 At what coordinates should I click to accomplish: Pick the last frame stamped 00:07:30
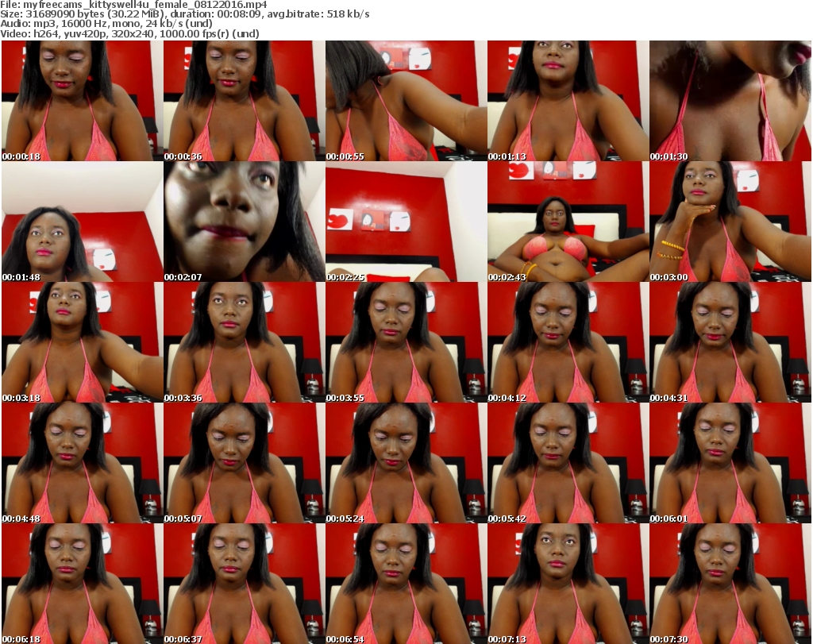(730, 584)
